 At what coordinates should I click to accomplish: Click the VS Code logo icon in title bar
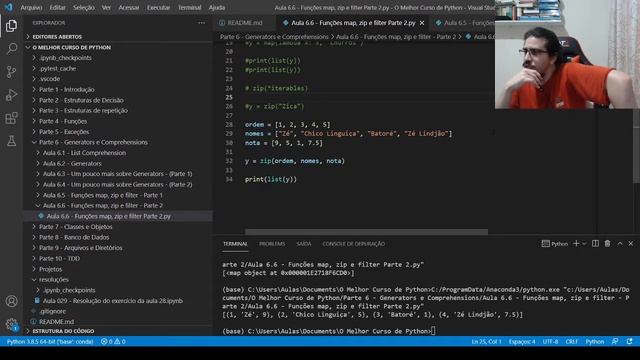click(x=9, y=7)
